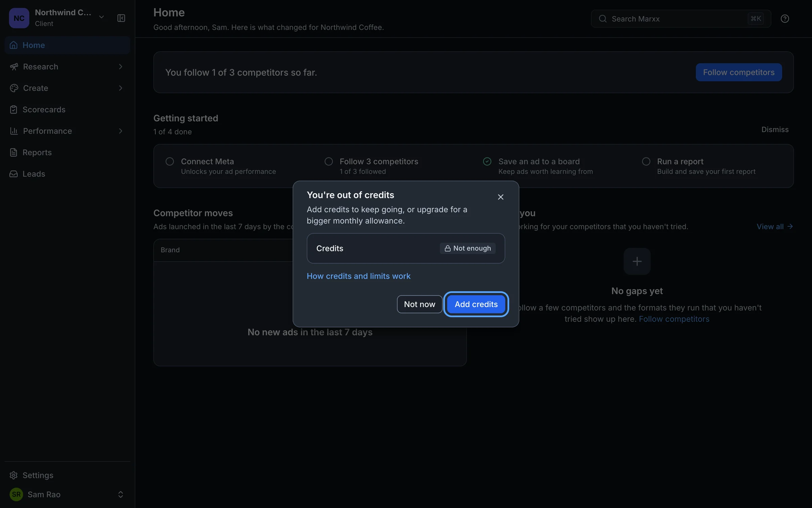
Task: Click the search magnifier icon
Action: (x=603, y=19)
